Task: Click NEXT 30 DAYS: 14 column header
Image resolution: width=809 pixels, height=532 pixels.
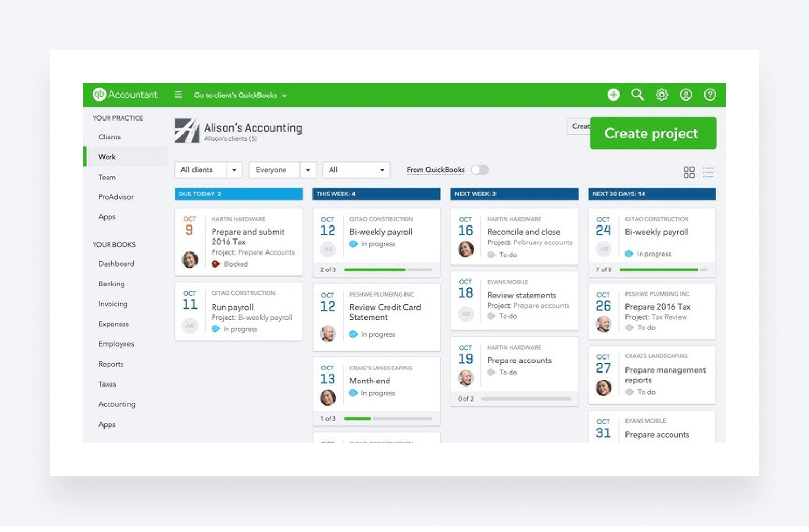Action: (x=652, y=194)
